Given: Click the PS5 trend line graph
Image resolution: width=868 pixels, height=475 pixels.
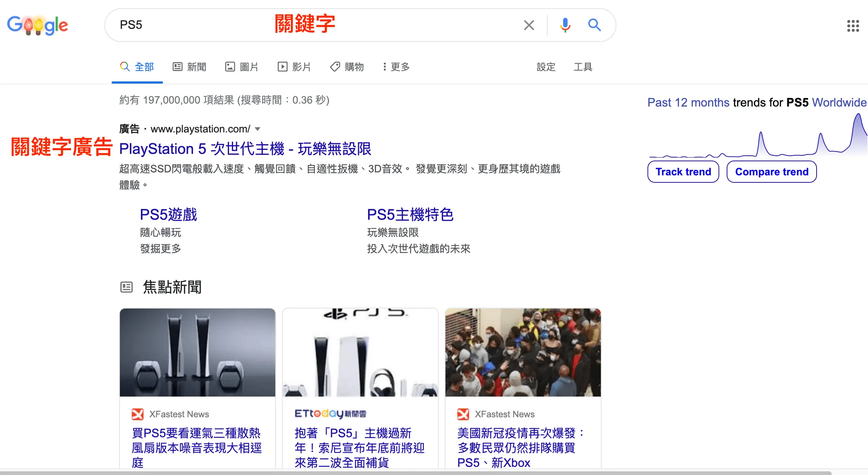Looking at the screenshot, I should pyautogui.click(x=758, y=136).
